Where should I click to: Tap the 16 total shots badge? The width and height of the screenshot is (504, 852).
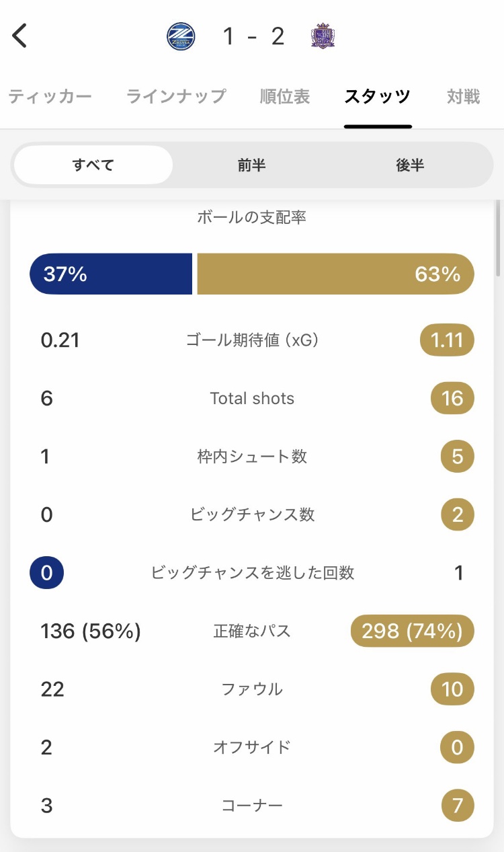coord(452,399)
